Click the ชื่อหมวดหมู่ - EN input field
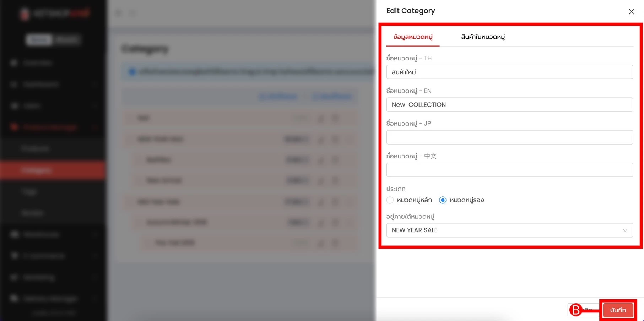 pos(509,105)
